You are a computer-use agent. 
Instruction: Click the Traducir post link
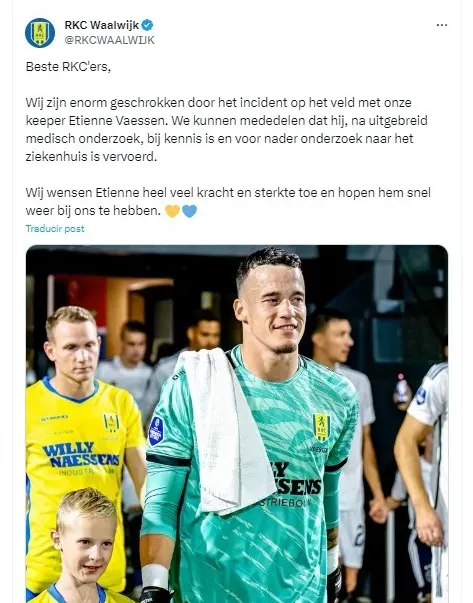55,229
